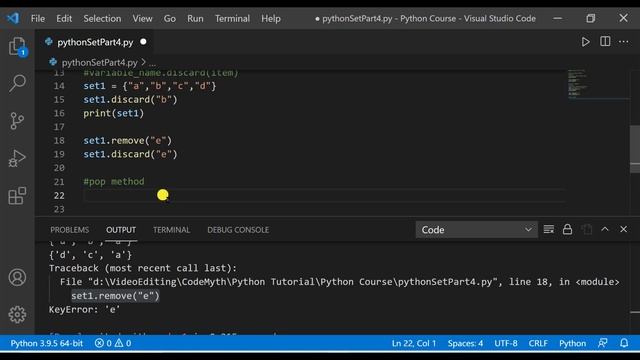Open the Help menu
This screenshot has height=360, width=640.
(271, 18)
